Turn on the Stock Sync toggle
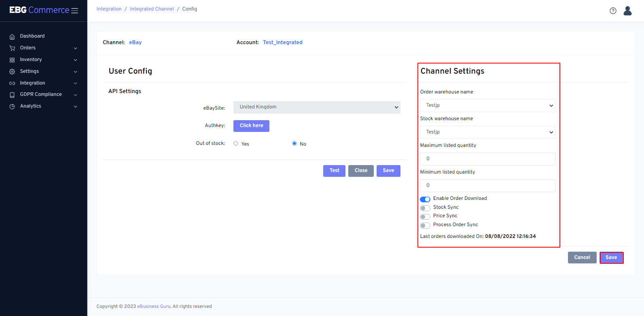The width and height of the screenshot is (644, 316). click(425, 208)
